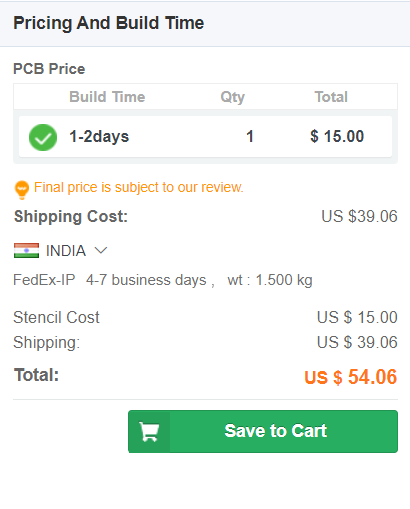Click the Pricing And Build Time header

point(109,23)
